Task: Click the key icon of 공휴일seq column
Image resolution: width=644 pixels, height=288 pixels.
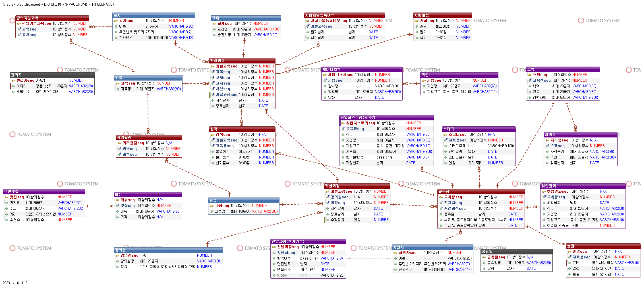Action: (x=484, y=257)
